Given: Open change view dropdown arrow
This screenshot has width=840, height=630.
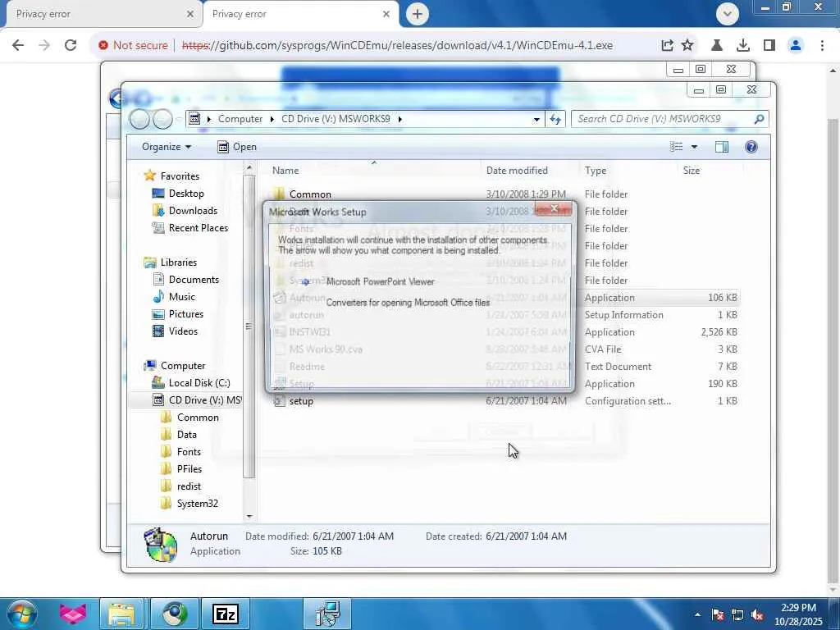Looking at the screenshot, I should click(x=694, y=147).
